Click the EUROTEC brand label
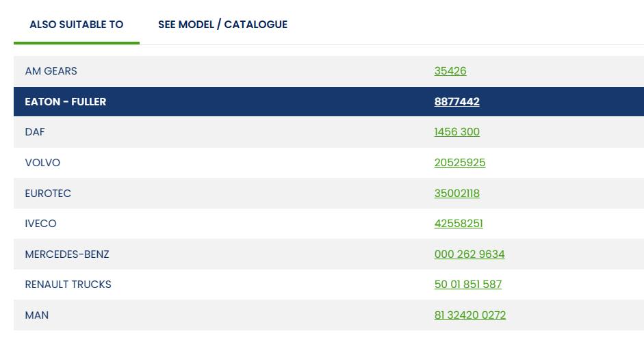The width and height of the screenshot is (644, 342). click(48, 194)
